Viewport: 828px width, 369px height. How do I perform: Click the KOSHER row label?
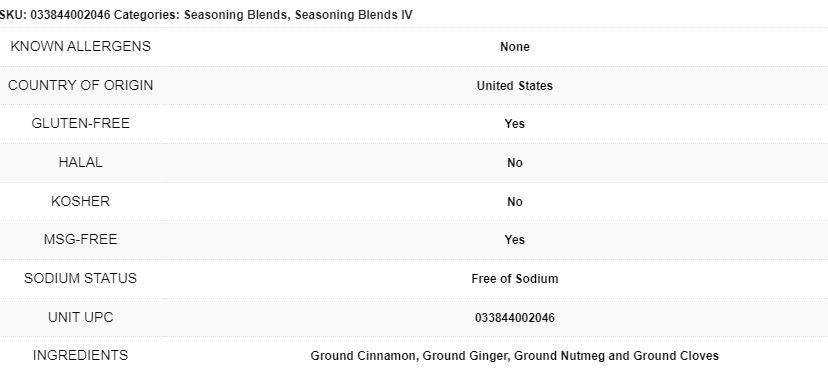[x=81, y=202]
